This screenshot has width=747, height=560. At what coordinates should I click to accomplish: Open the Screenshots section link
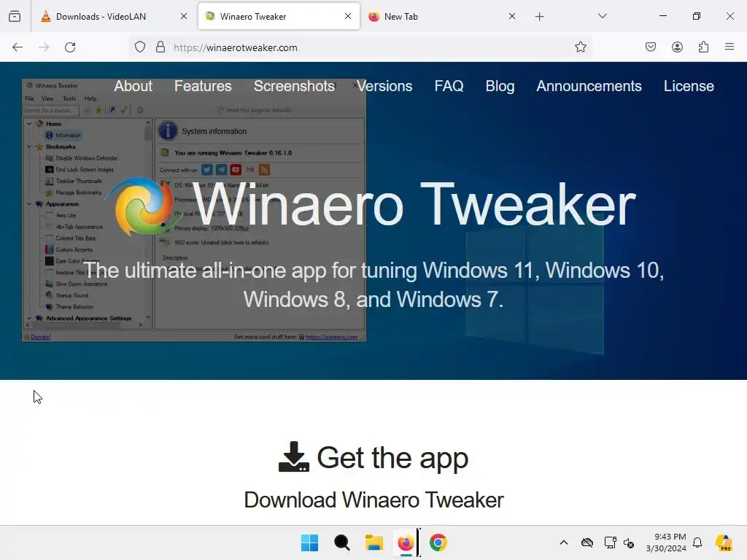[x=294, y=86]
